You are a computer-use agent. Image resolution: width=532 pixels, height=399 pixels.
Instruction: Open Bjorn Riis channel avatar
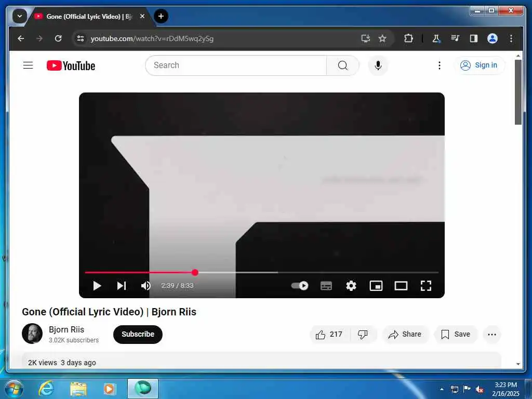pos(32,334)
